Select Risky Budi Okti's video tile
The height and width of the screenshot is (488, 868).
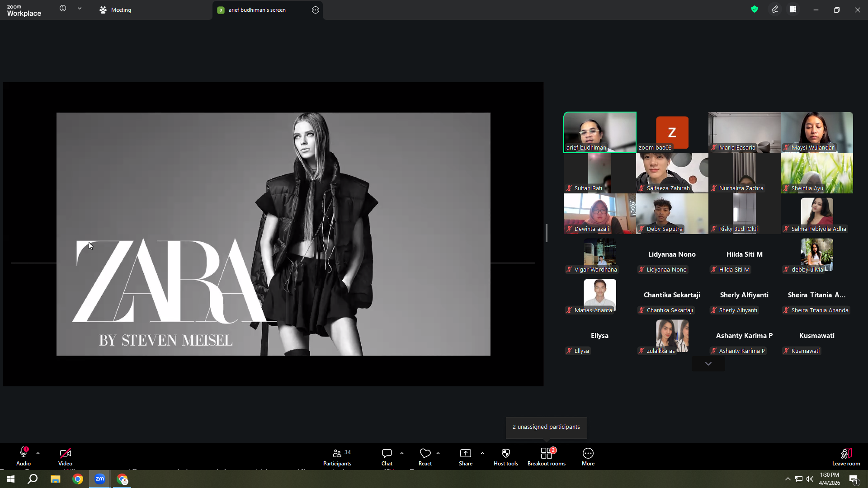point(745,214)
